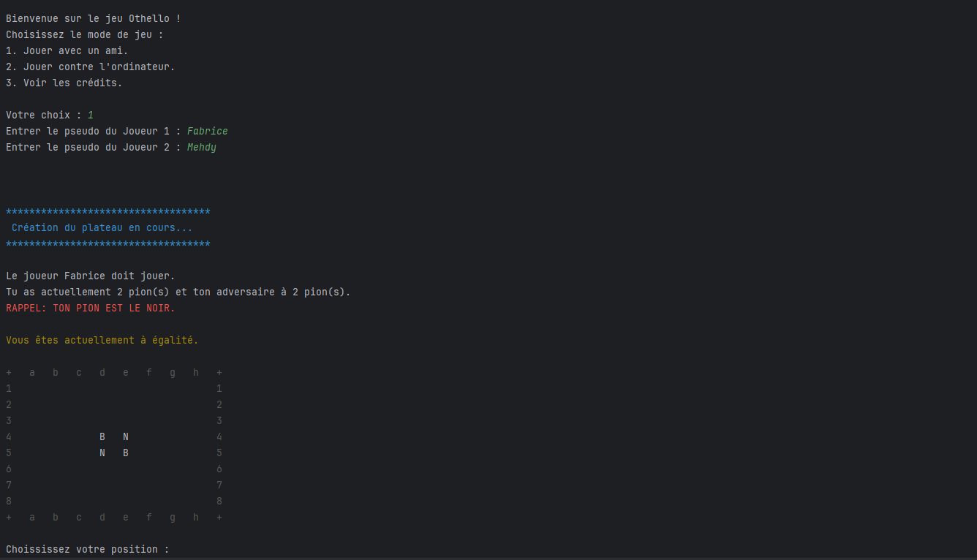
Task: Click the left row label '8'
Action: 9,501
